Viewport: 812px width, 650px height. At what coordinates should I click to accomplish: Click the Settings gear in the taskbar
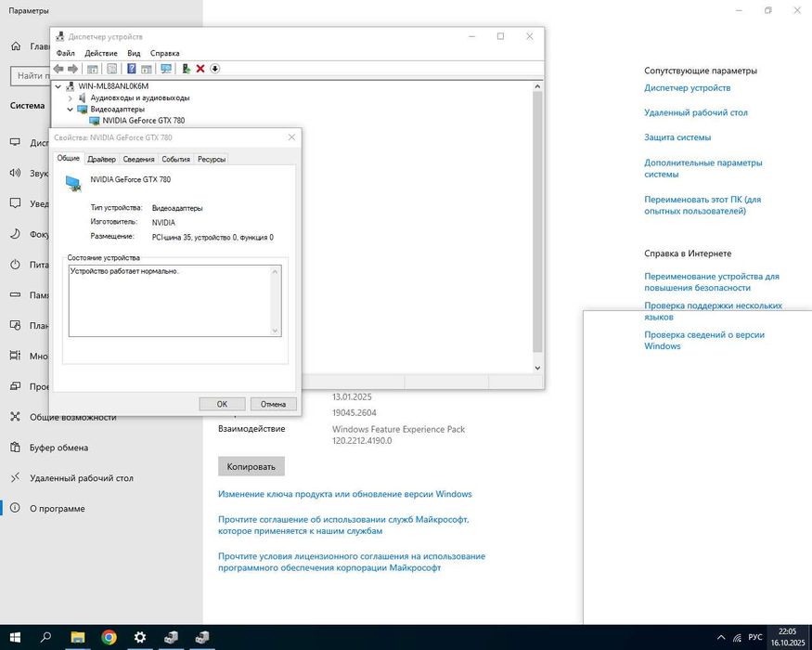140,637
